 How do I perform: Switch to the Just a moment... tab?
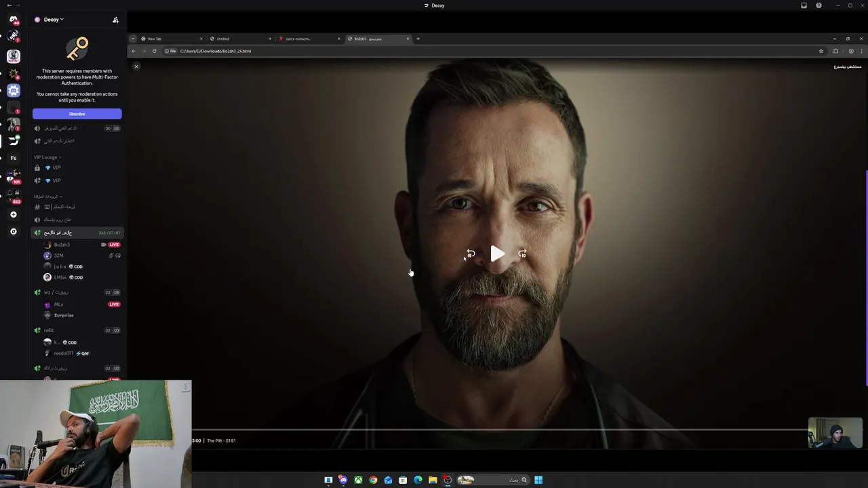308,39
